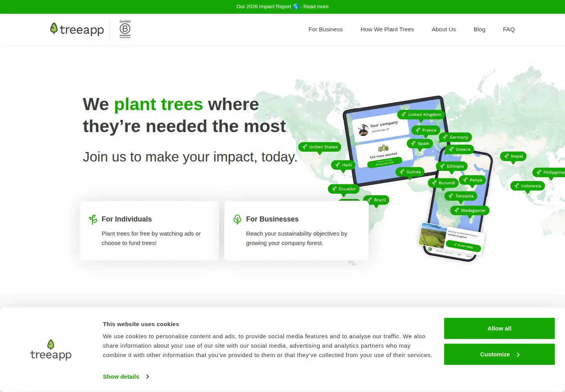Open the FAQ page

coord(509,29)
